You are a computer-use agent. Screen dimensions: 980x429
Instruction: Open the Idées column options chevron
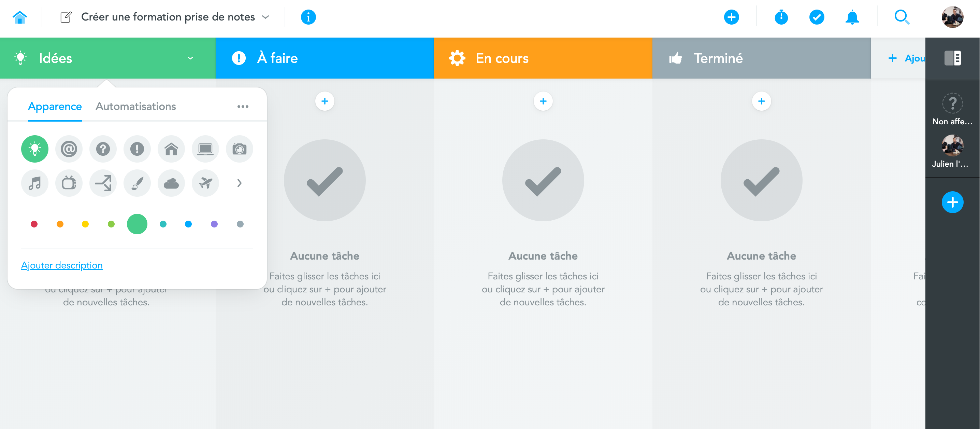[x=191, y=58]
